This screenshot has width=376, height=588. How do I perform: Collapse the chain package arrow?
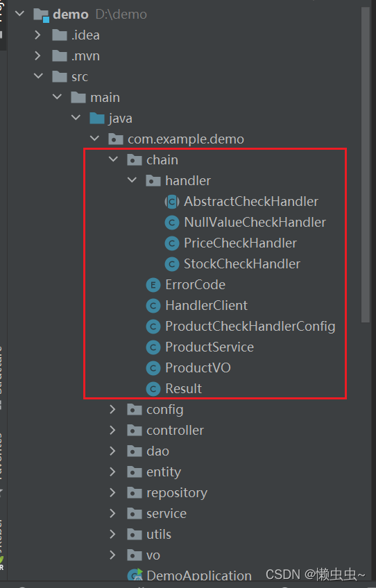click(x=113, y=159)
